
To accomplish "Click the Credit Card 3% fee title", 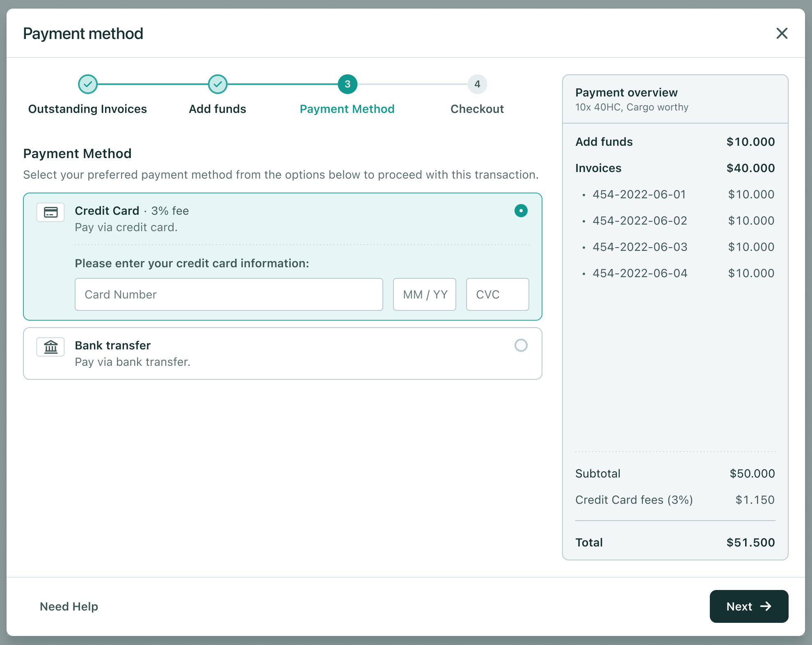I will coord(132,211).
